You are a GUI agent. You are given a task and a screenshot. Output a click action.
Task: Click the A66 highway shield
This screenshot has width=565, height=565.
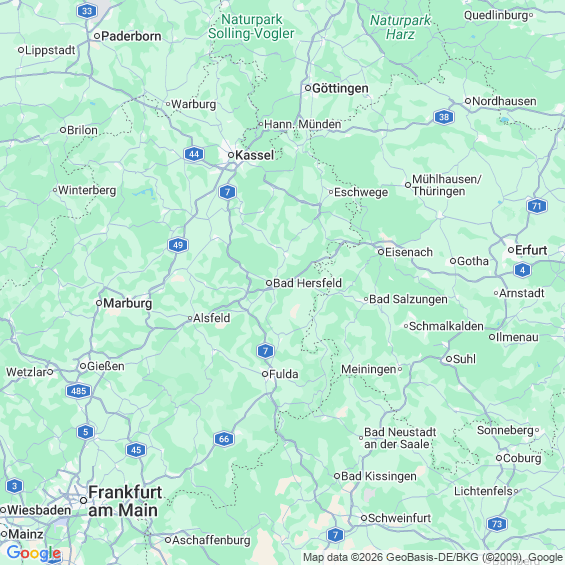pyautogui.click(x=224, y=439)
